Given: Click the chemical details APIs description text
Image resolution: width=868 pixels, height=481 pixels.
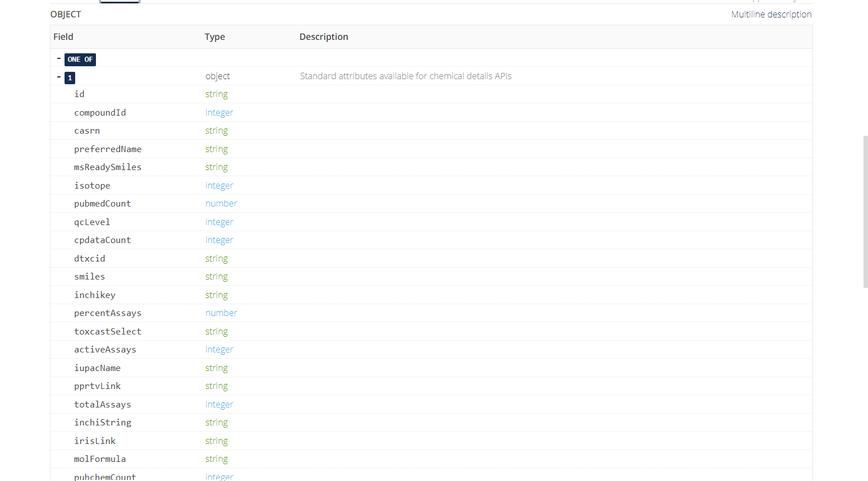Looking at the screenshot, I should [405, 76].
